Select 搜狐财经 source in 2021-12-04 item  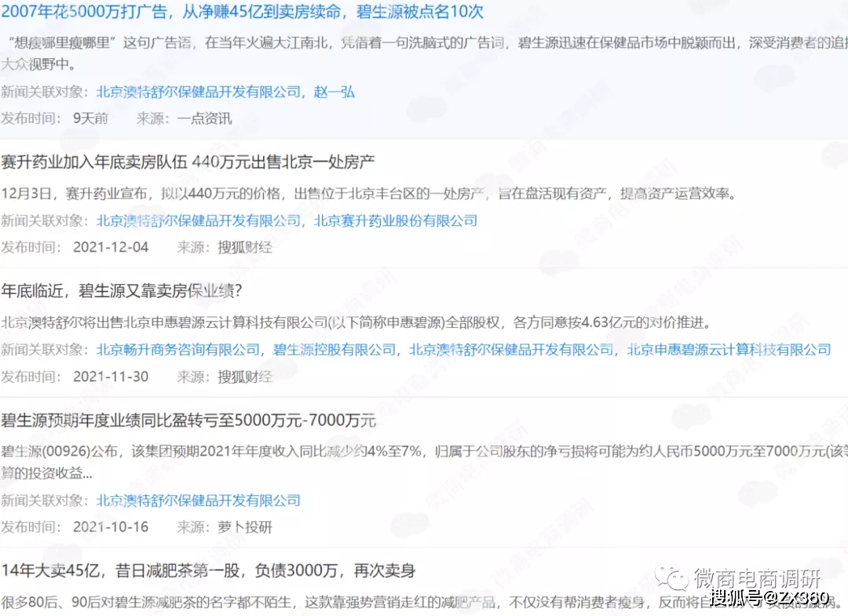point(245,247)
